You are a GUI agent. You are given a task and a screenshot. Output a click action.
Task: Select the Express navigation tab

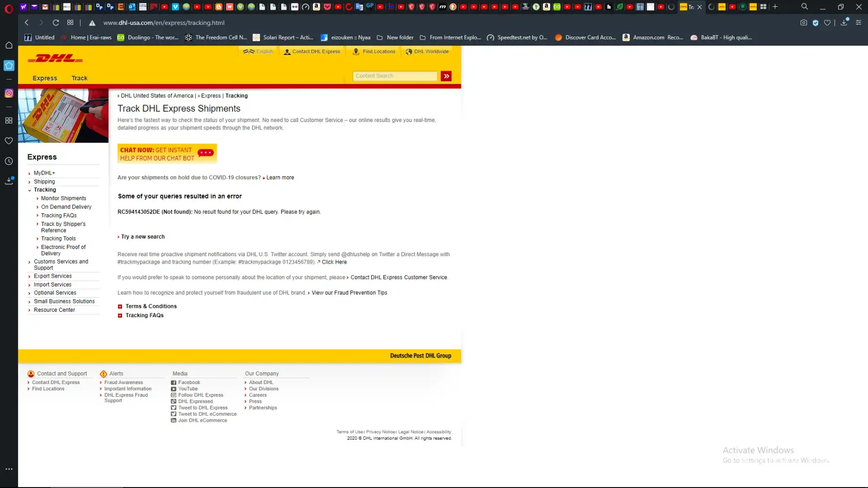click(45, 78)
